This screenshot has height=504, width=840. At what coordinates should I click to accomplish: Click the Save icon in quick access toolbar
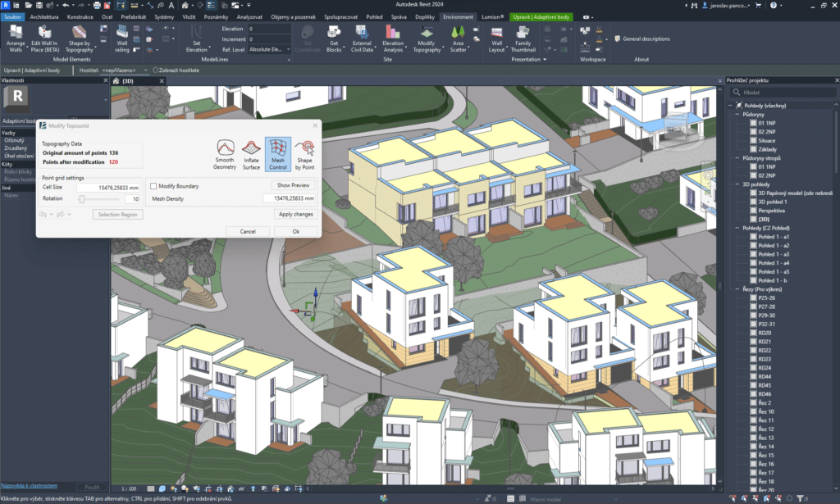click(39, 6)
